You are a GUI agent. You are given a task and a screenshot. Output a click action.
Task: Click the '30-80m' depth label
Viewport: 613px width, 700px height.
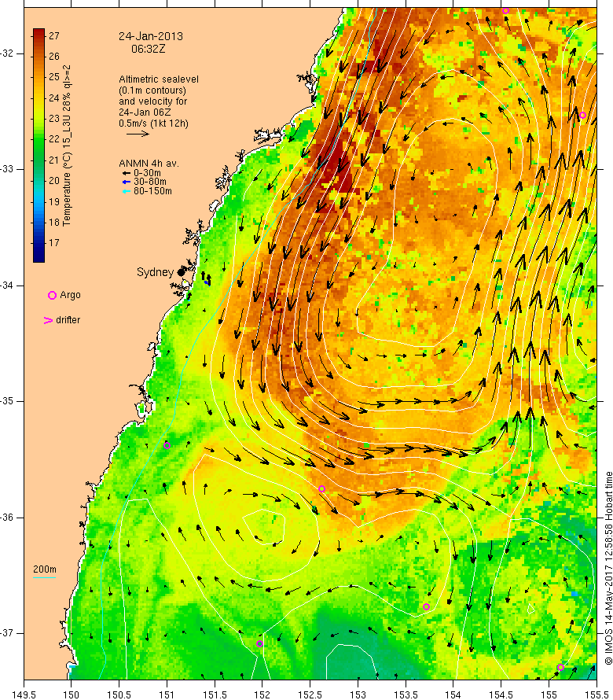tap(150, 182)
